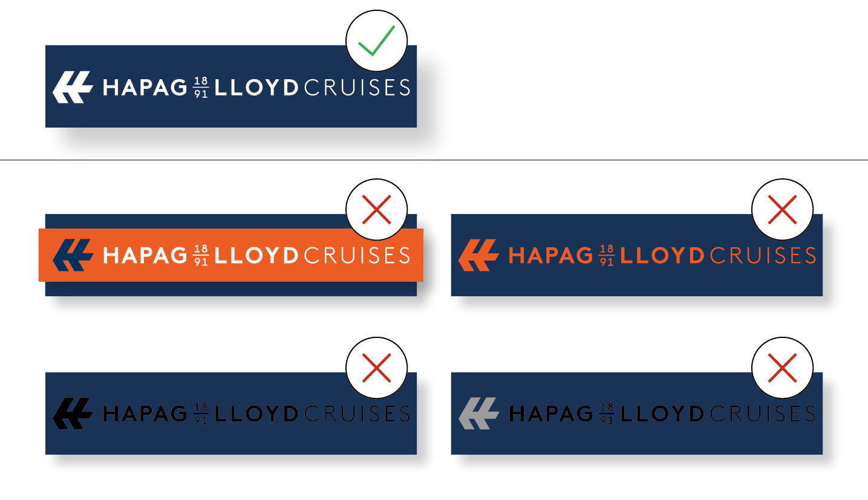Click the dark blue emblem on orange banner
868x500 pixels.
click(x=73, y=255)
